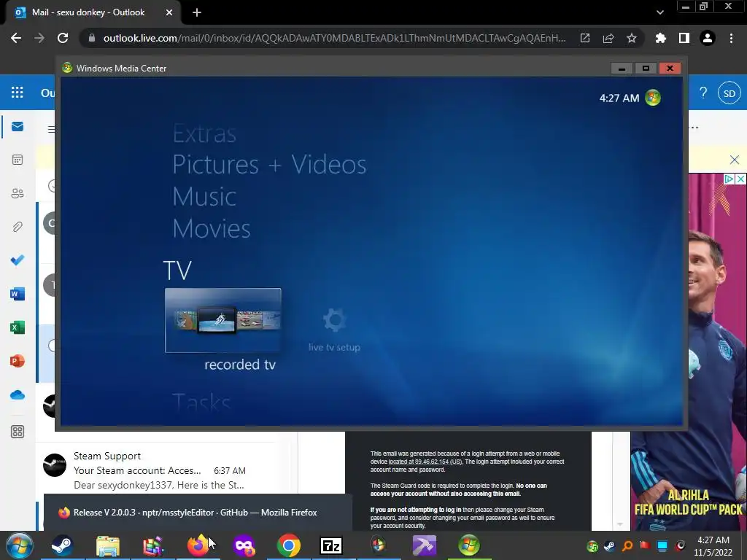Open More apps icon in Outlook sidebar
Image resolution: width=747 pixels, height=560 pixels.
click(x=18, y=432)
